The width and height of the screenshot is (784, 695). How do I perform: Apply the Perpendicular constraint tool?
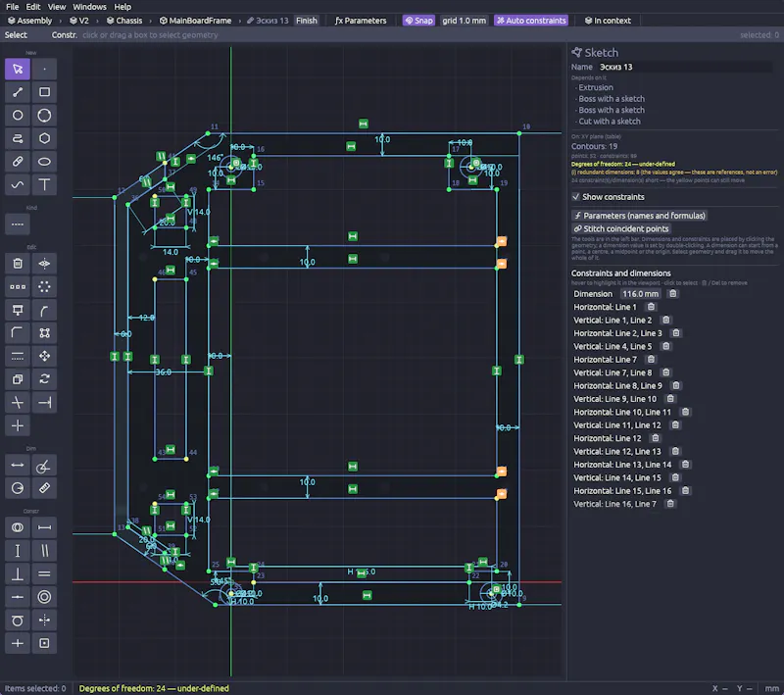[18, 574]
